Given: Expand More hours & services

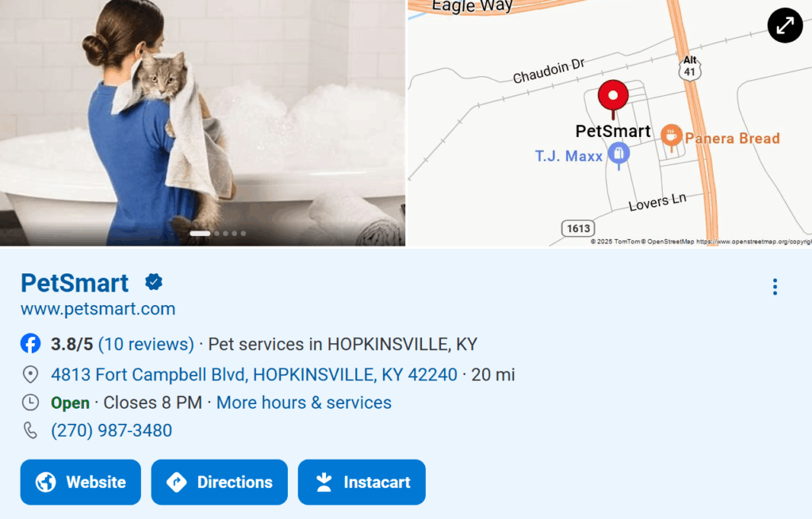Looking at the screenshot, I should pyautogui.click(x=304, y=403).
